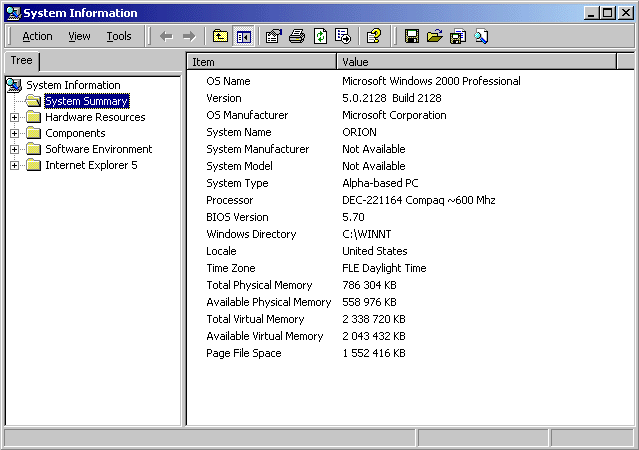This screenshot has height=450, width=639.
Task: Click the Export List icon
Action: click(x=343, y=36)
